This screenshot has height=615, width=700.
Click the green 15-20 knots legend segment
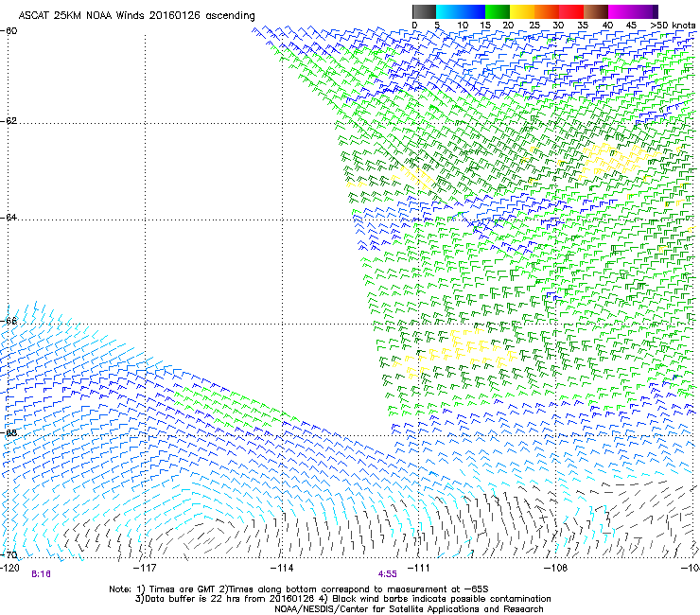(498, 11)
